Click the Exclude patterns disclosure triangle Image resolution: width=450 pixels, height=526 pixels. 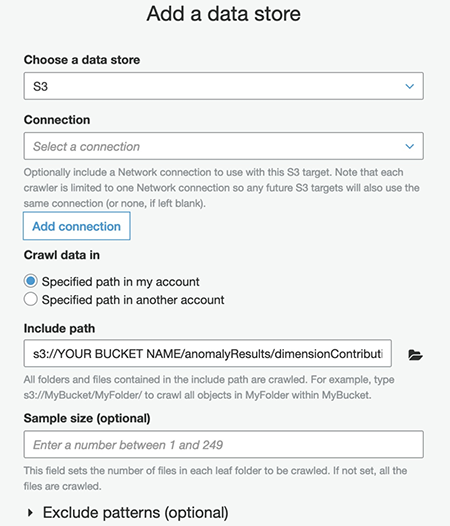point(31,512)
